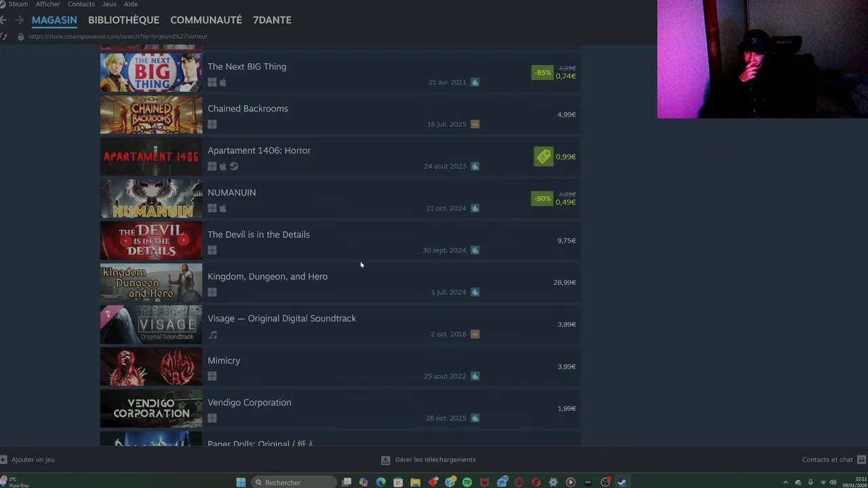Click the back navigation arrow

click(3, 20)
